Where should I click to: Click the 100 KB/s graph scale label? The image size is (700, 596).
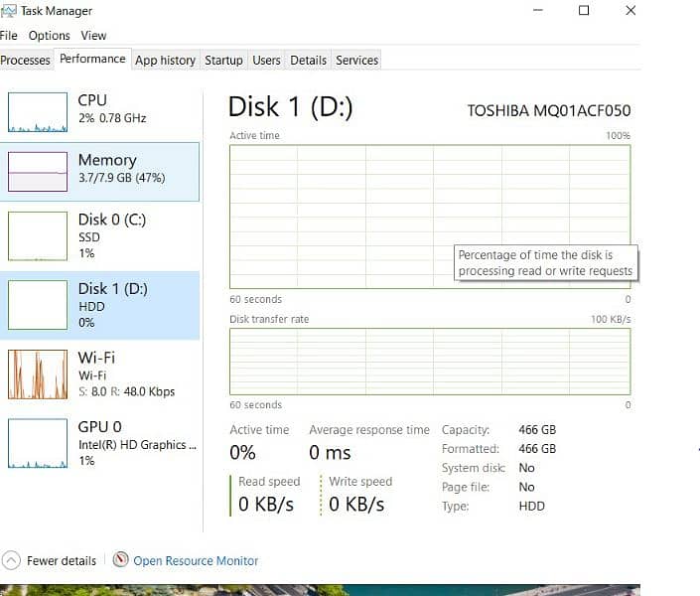pyautogui.click(x=611, y=319)
